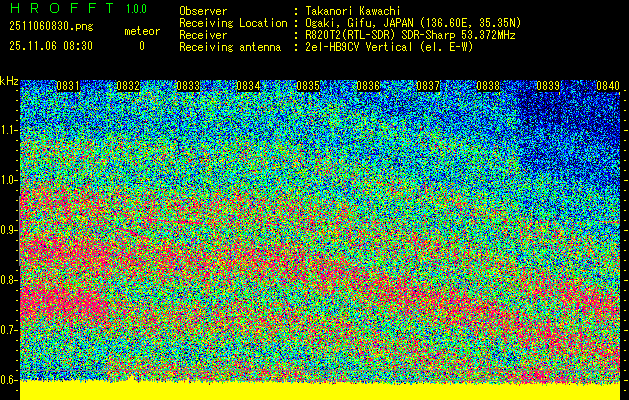This screenshot has width=629, height=400.
Task: Click the 0836 time marker
Action: pyautogui.click(x=368, y=86)
